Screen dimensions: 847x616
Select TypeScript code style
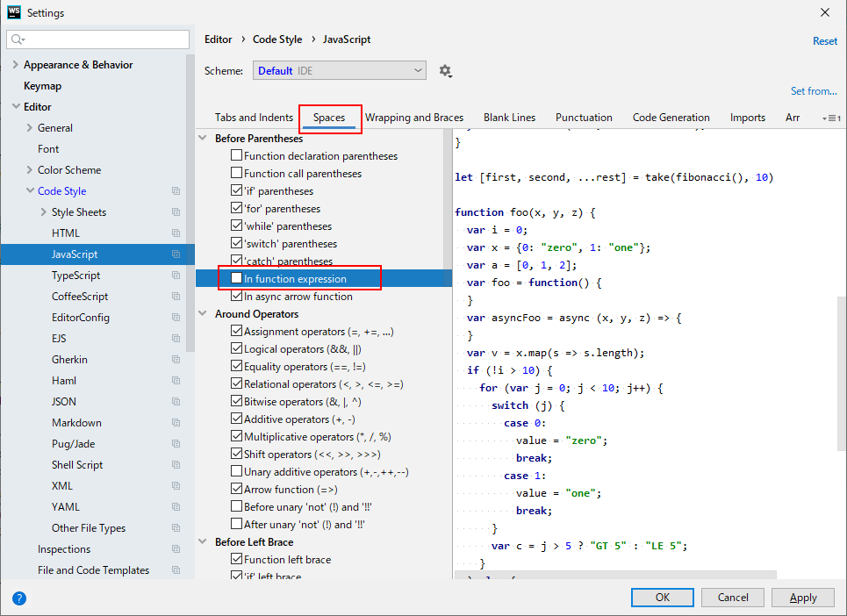(x=75, y=276)
